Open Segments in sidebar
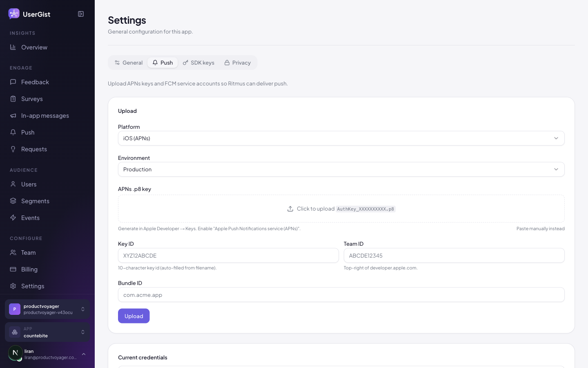 click(x=47, y=201)
